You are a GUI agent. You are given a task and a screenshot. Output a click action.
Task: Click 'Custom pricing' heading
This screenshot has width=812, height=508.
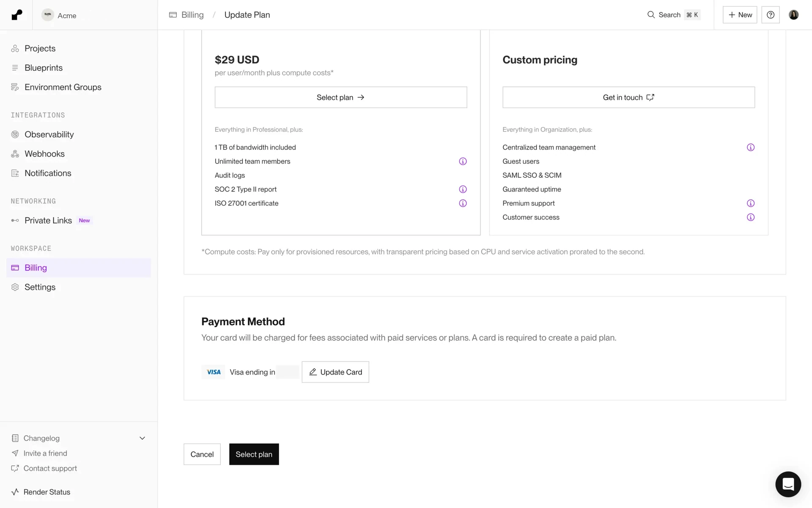[540, 60]
